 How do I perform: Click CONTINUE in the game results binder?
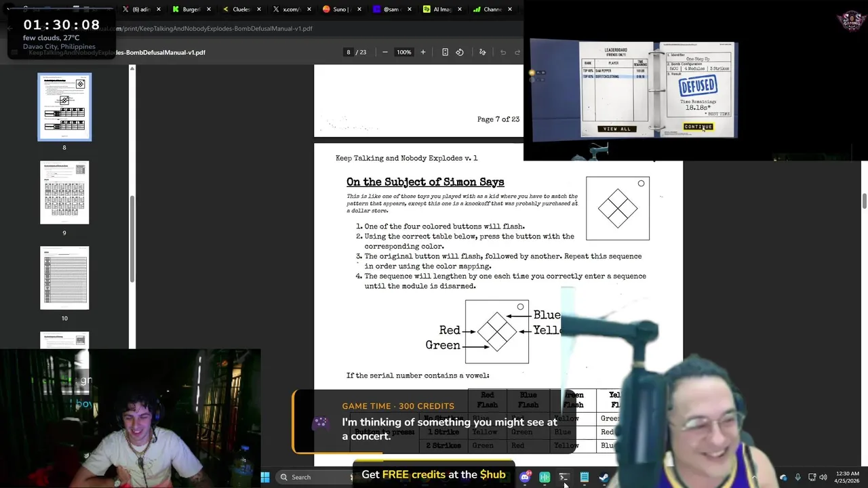698,127
